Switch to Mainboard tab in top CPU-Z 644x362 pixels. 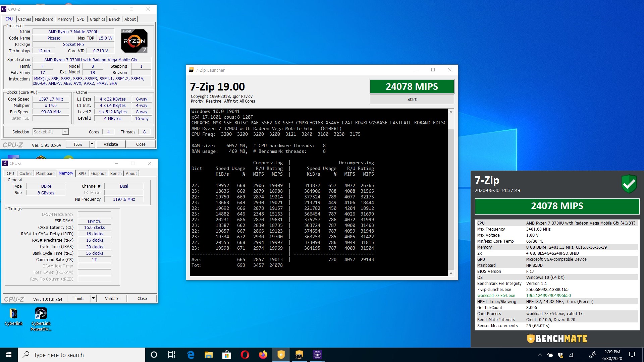pos(44,19)
